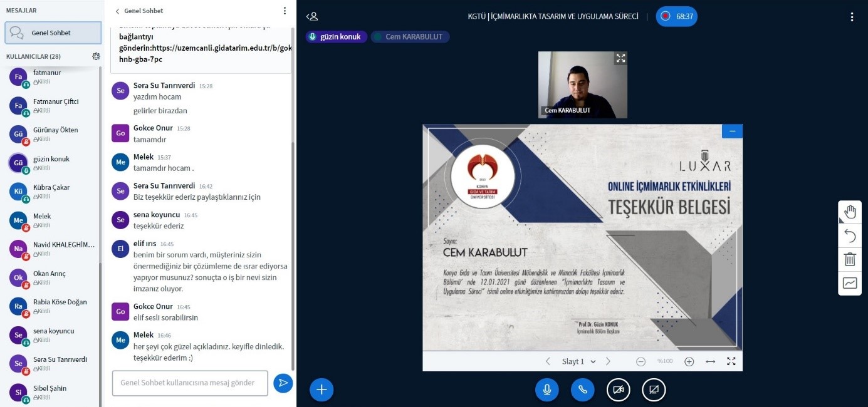The height and width of the screenshot is (407, 868).
Task: Select the hand pan tool
Action: point(850,212)
